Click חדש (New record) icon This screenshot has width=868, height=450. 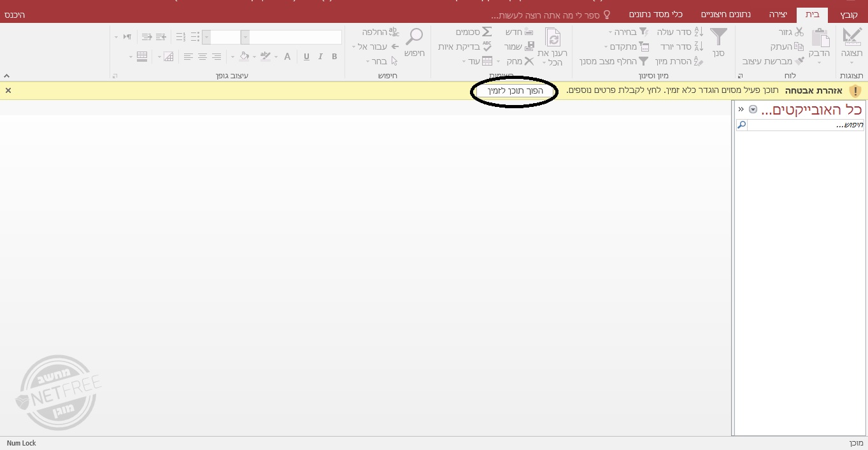529,32
